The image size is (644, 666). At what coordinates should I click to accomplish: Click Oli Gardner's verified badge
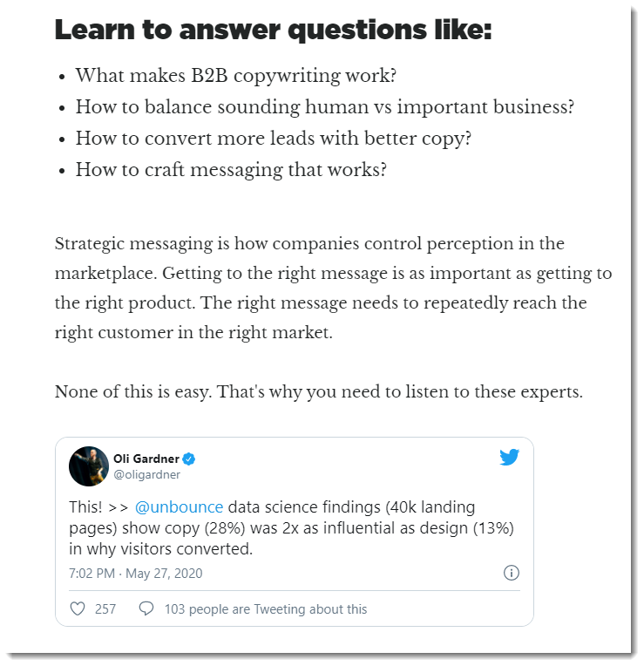[x=188, y=459]
